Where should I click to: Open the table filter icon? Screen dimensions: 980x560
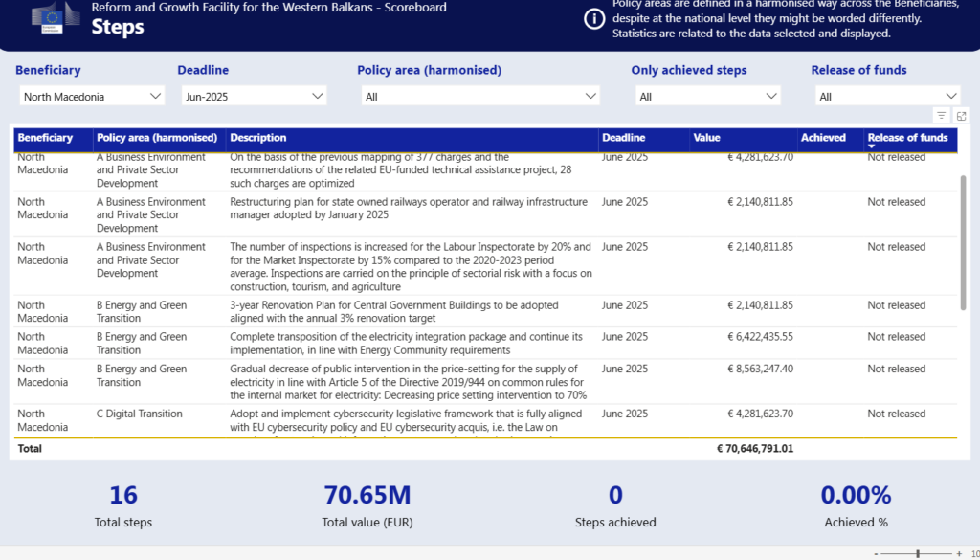[942, 115]
